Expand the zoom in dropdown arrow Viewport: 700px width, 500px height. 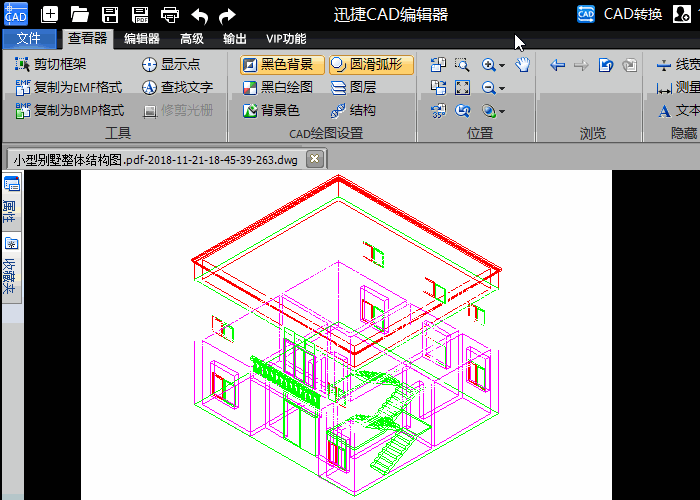[x=502, y=65]
